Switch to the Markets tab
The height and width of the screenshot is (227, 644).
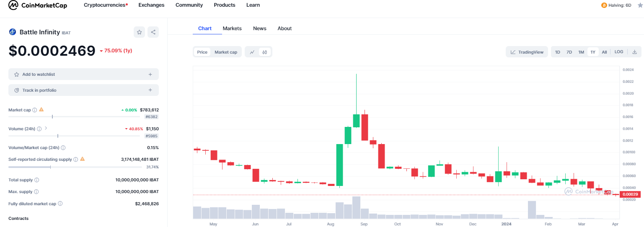click(x=232, y=28)
